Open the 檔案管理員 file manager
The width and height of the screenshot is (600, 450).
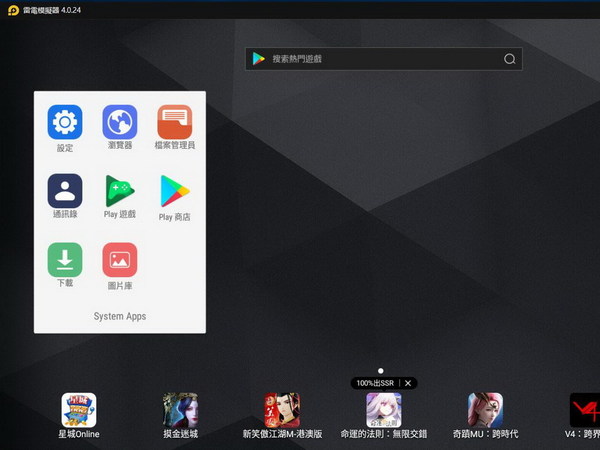point(175,123)
